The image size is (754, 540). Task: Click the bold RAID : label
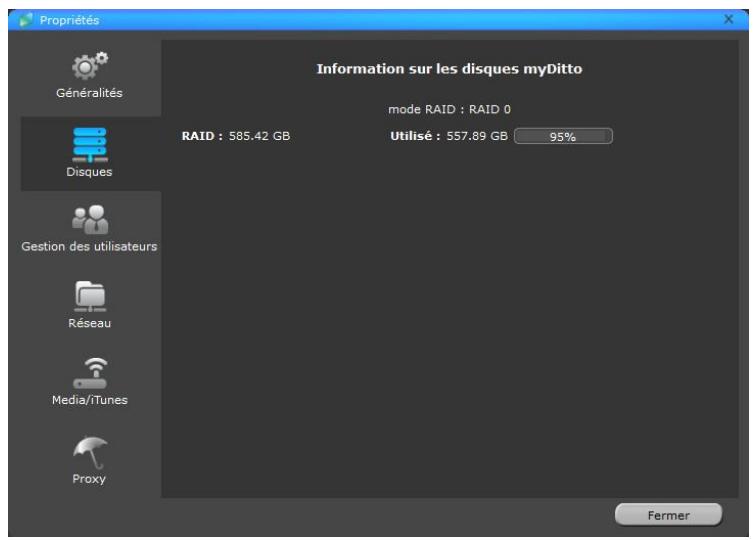tap(202, 136)
